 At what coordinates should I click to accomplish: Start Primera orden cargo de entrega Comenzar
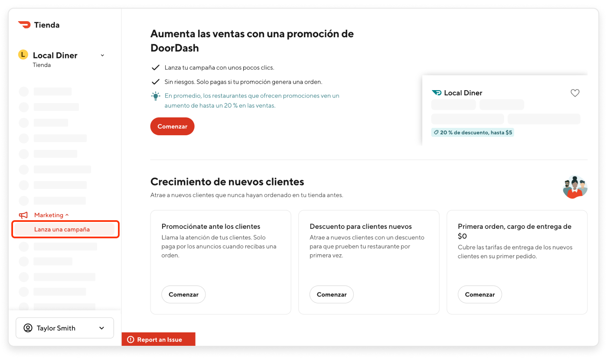[x=480, y=294]
